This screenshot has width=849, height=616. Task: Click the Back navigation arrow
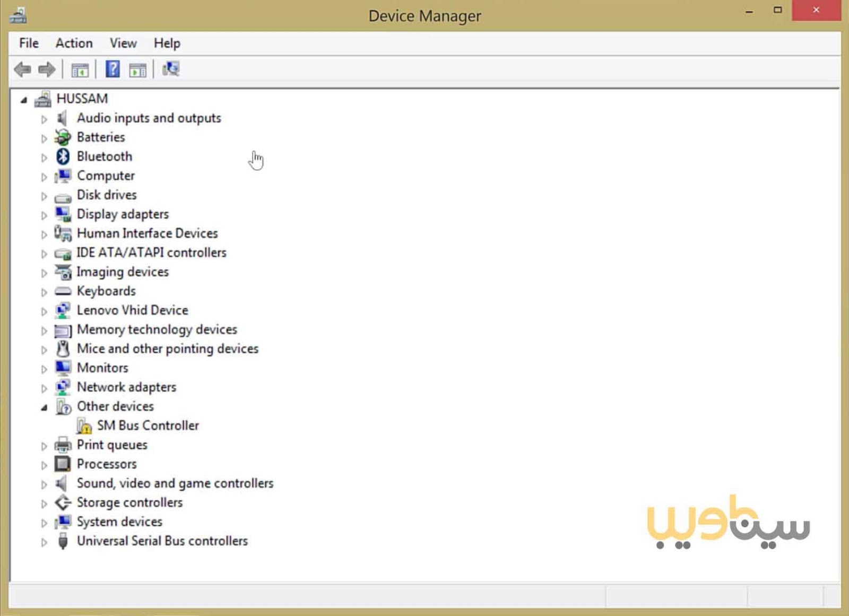tap(22, 69)
